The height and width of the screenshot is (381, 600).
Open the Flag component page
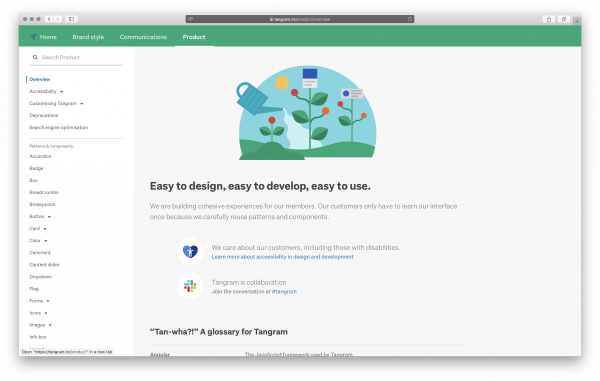pyautogui.click(x=34, y=289)
